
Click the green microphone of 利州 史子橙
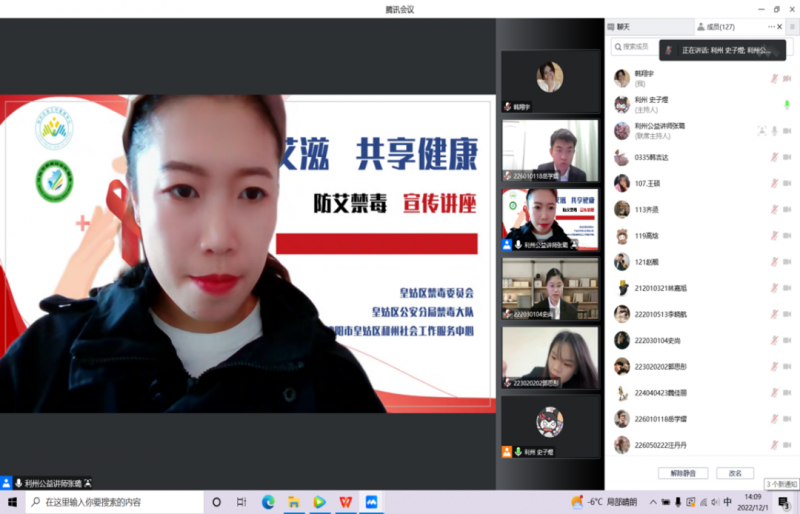787,104
